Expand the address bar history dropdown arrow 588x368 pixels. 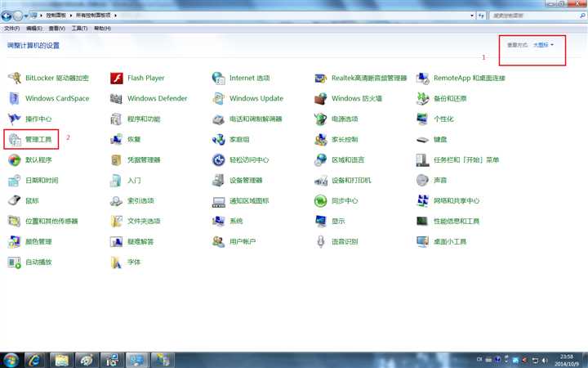coord(472,16)
